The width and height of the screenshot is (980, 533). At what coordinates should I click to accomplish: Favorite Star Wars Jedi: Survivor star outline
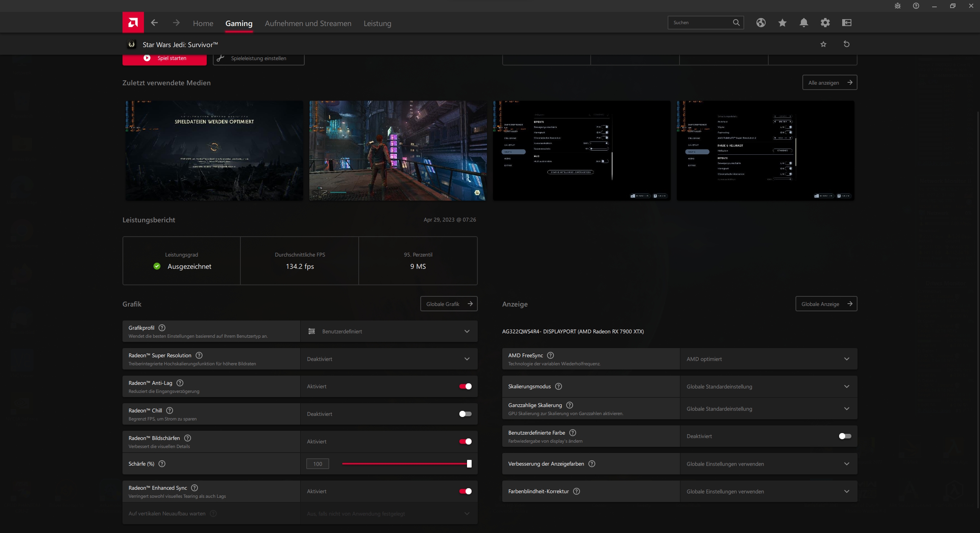823,44
